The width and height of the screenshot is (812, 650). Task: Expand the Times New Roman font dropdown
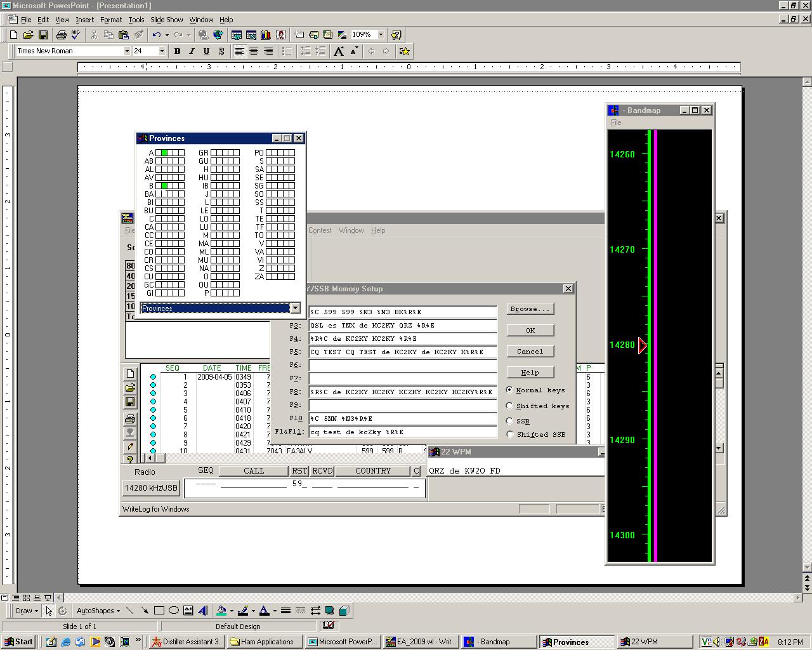(x=127, y=51)
